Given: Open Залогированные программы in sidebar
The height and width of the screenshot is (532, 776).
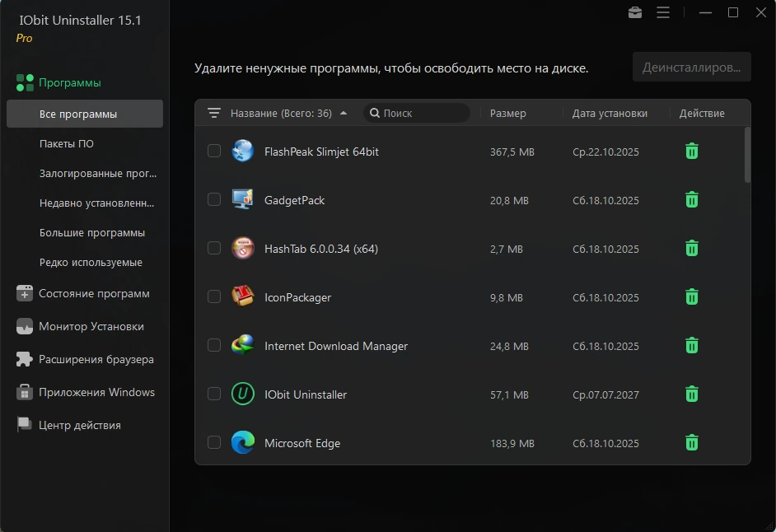Looking at the screenshot, I should pos(98,173).
